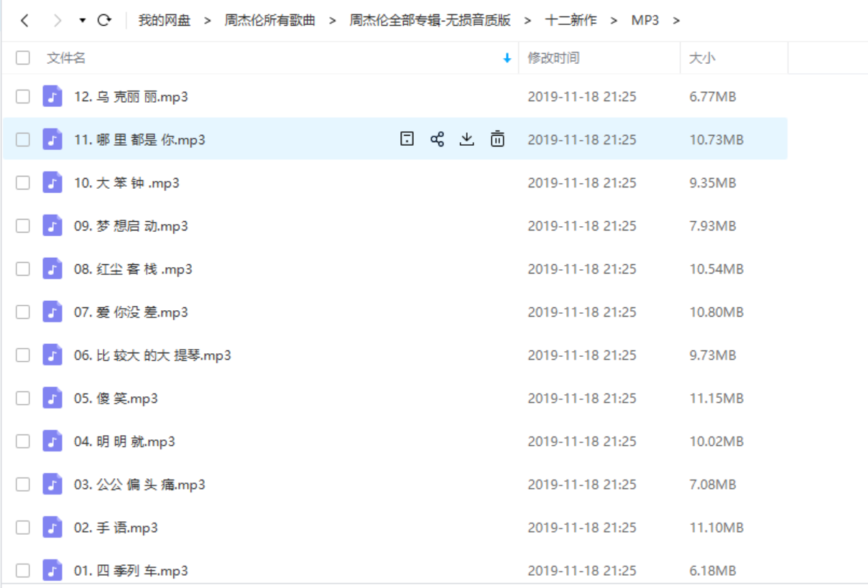This screenshot has height=588, width=868.
Task: Check the box for 06. 比较大的大提琴.mp3
Action: (x=23, y=355)
